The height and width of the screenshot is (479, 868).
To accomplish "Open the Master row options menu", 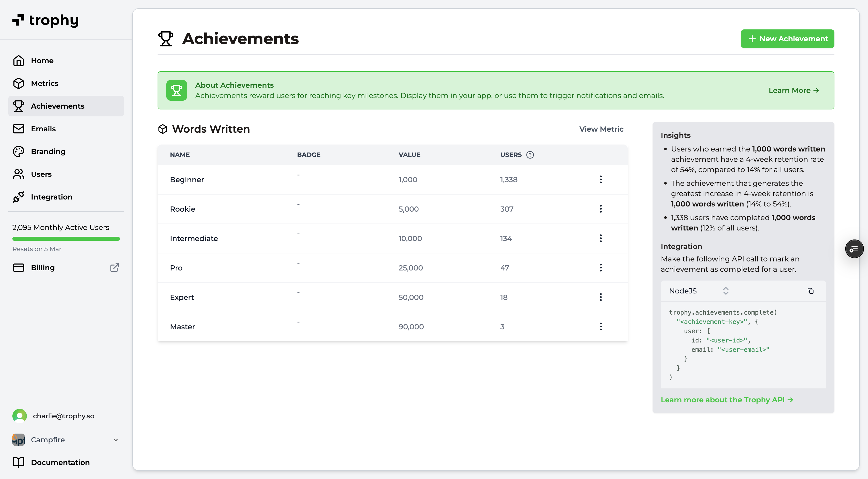I will pyautogui.click(x=600, y=326).
